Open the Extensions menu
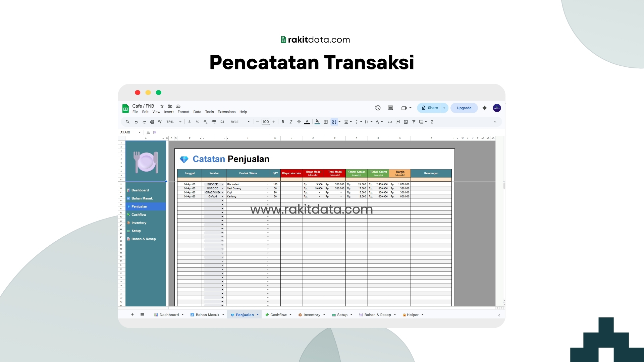The height and width of the screenshot is (362, 644). pyautogui.click(x=226, y=112)
